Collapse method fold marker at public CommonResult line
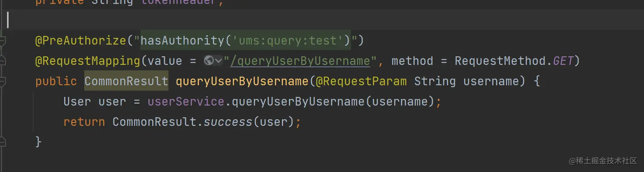Screen dimensions: 644x172 coord(3,82)
